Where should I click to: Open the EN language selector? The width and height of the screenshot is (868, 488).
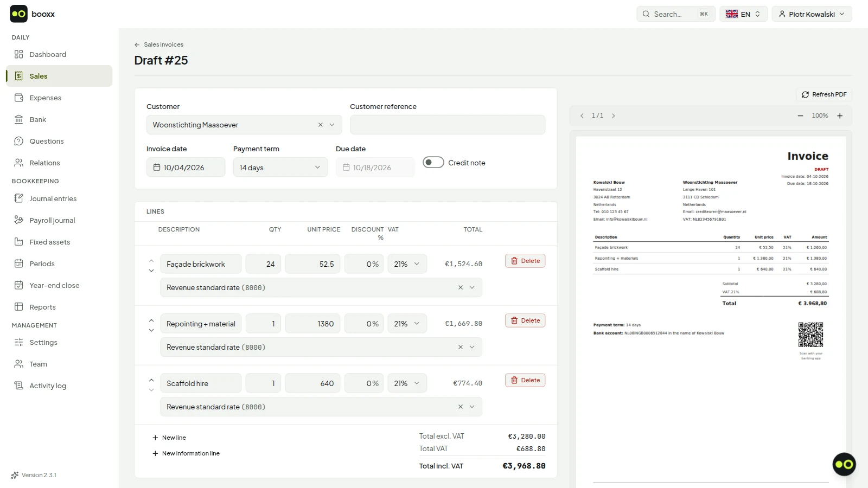743,14
